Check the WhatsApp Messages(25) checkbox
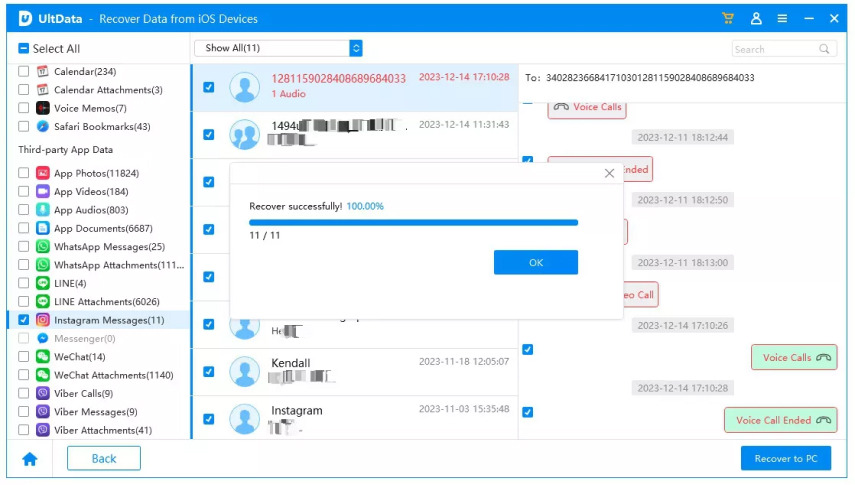 point(23,247)
